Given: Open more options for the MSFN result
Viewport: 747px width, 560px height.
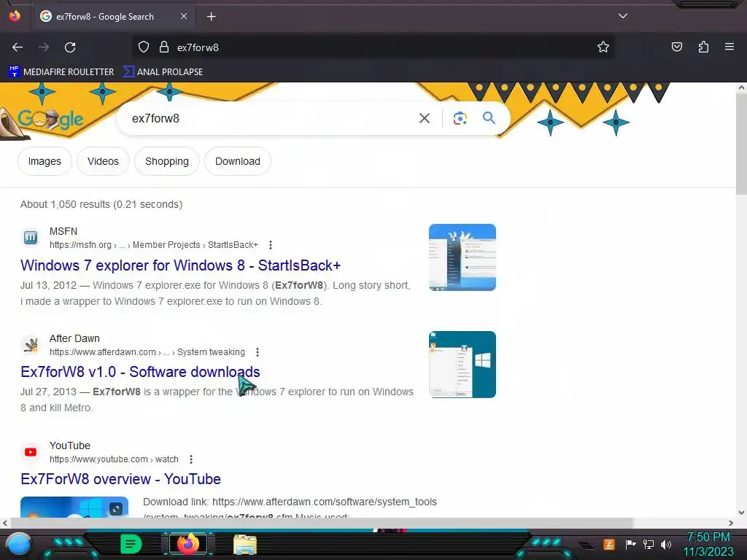Looking at the screenshot, I should [x=271, y=245].
